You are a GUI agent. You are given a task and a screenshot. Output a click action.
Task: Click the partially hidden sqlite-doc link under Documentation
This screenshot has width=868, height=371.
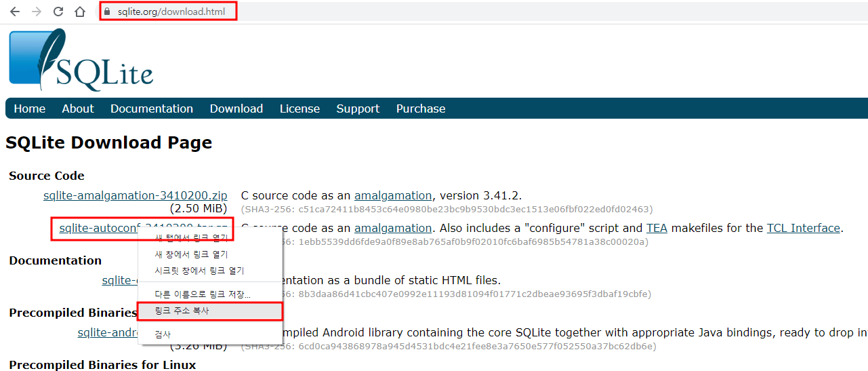click(x=120, y=280)
